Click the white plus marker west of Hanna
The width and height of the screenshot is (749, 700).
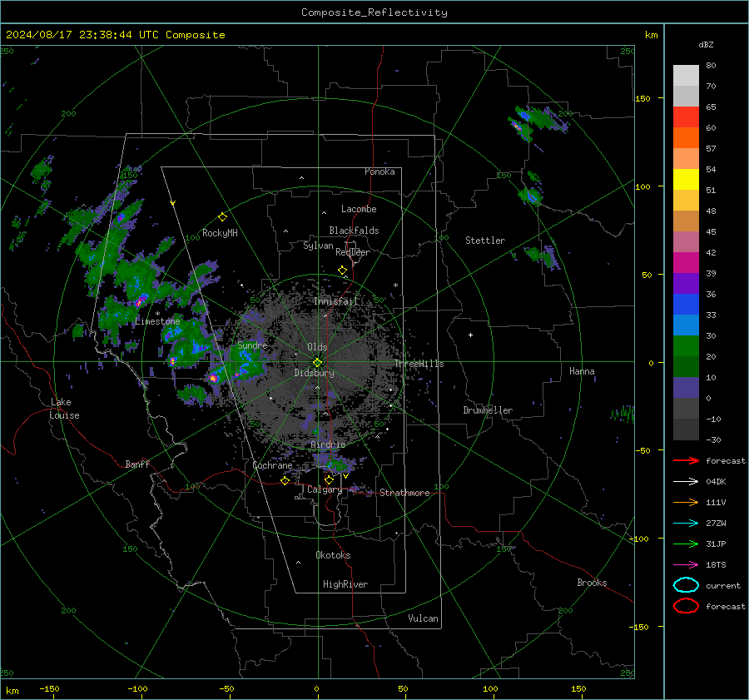(x=470, y=335)
